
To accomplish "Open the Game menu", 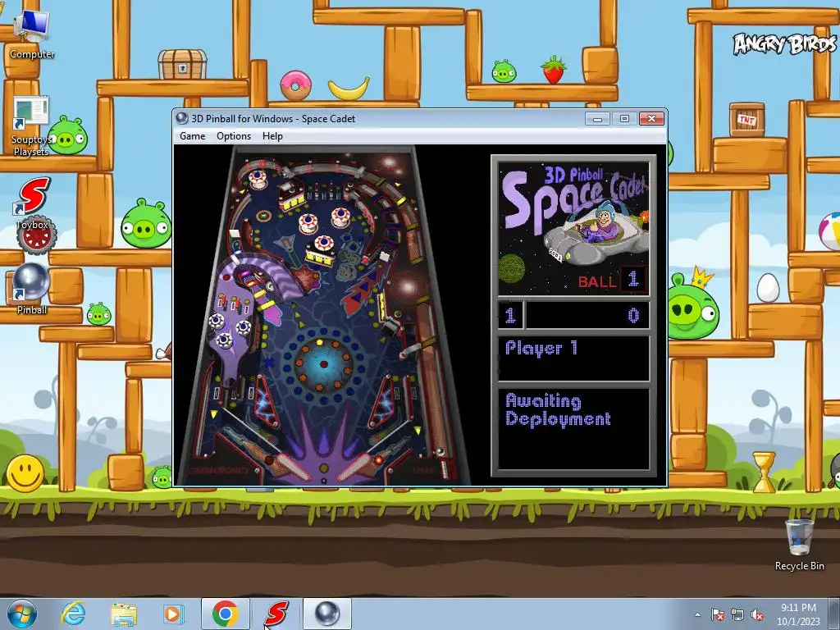I will [192, 136].
